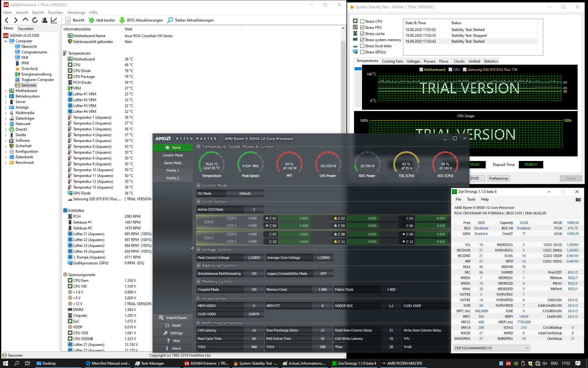The image size is (588, 368).
Task: Expand the Betriebssystem tree node
Action: pyautogui.click(x=6, y=96)
